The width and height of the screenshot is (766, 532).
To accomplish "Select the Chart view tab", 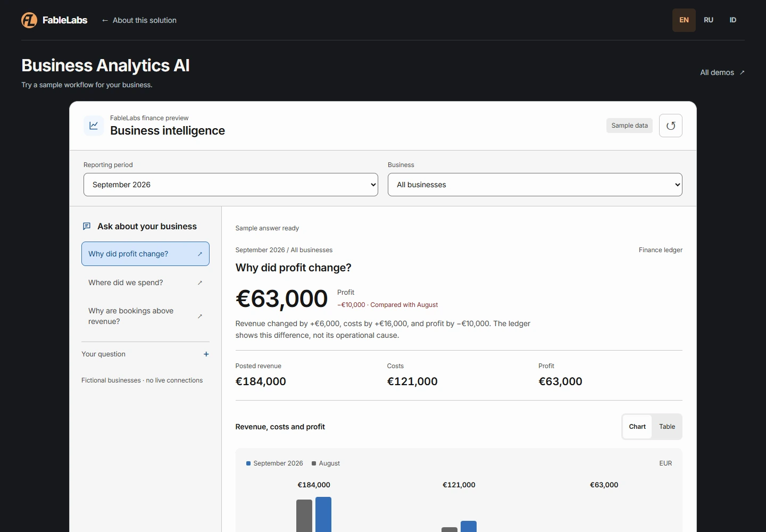I will coord(637,427).
